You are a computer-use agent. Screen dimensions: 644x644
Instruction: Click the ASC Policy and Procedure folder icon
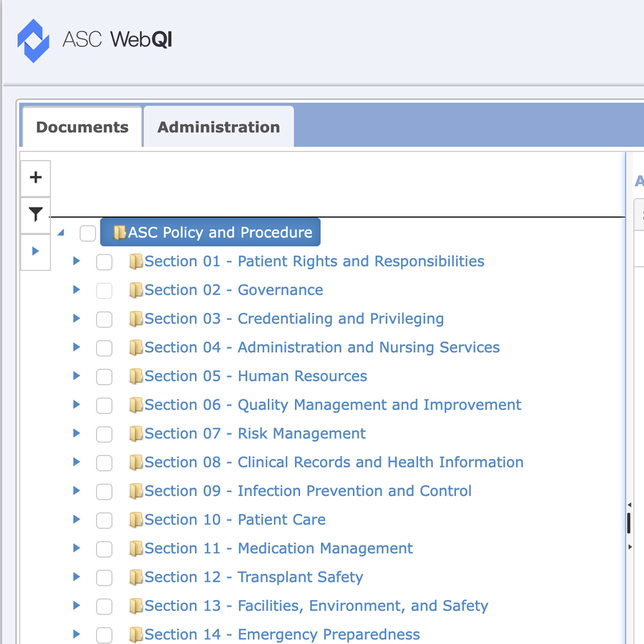(120, 232)
